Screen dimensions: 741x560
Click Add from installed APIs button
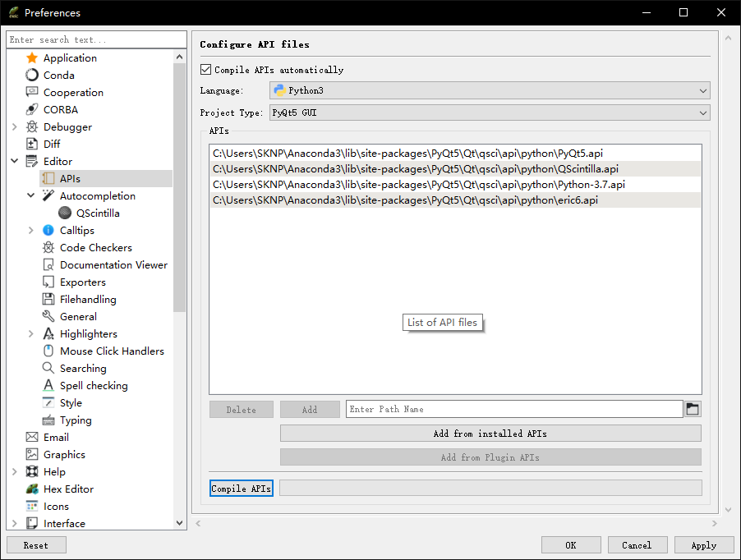click(x=490, y=434)
